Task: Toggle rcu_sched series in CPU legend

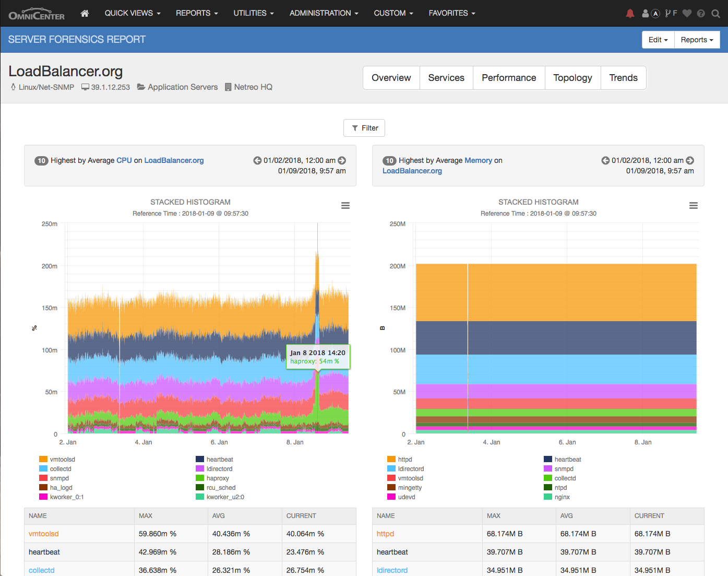Action: pyautogui.click(x=216, y=488)
